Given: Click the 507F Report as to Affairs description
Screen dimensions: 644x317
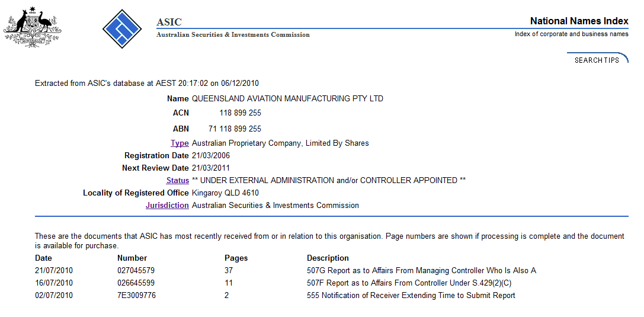Looking at the screenshot, I should (409, 283).
